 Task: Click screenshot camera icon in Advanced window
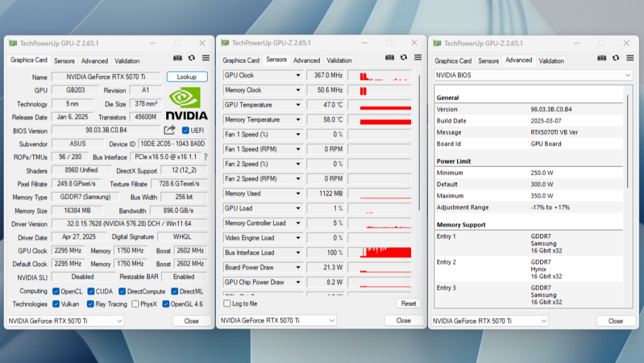pos(602,58)
